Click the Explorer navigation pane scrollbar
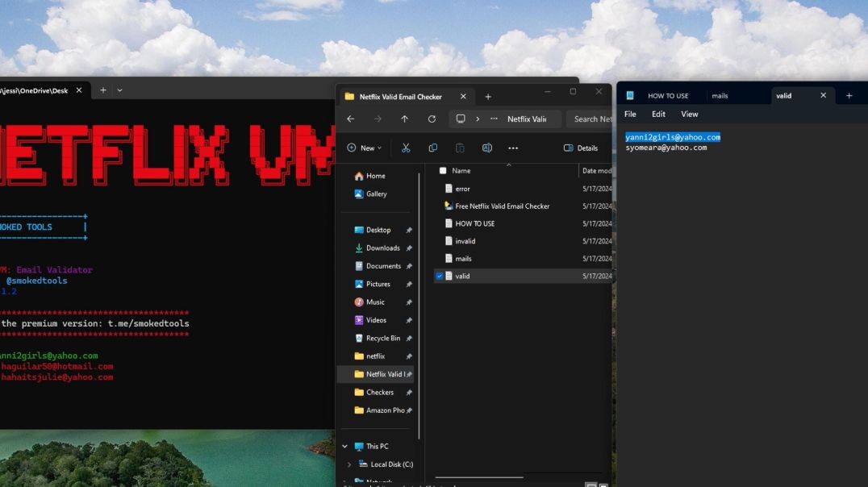The width and height of the screenshot is (868, 487). pyautogui.click(x=419, y=306)
